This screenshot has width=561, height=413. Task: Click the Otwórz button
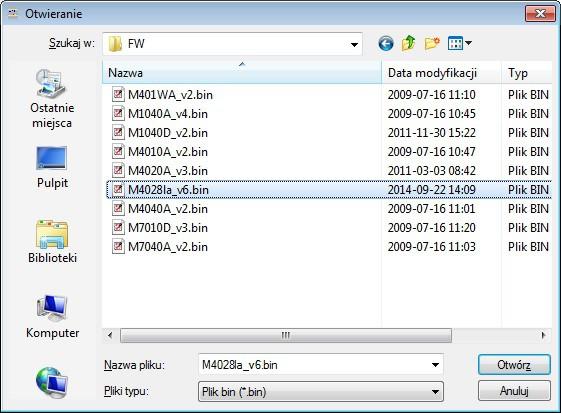(514, 365)
